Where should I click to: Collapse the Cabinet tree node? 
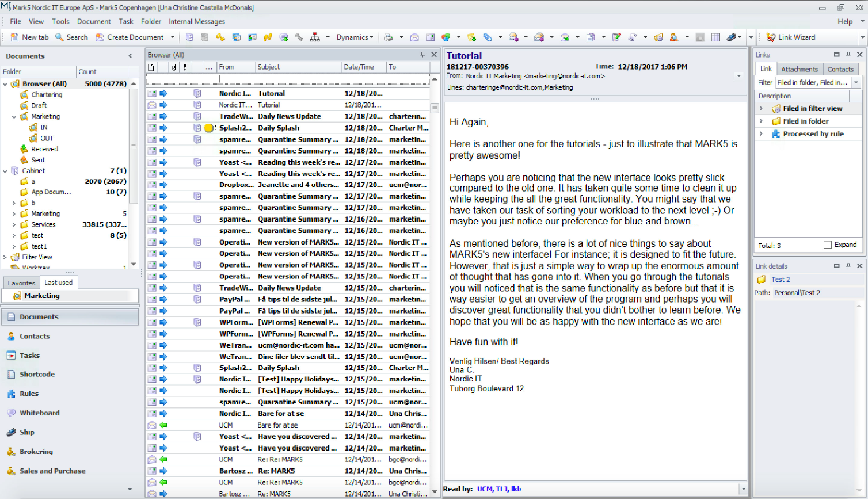(x=5, y=171)
